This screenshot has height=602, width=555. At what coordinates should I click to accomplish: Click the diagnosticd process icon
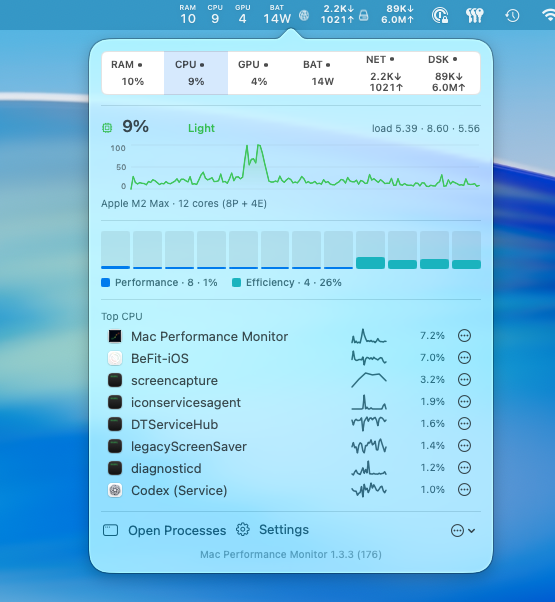(115, 468)
